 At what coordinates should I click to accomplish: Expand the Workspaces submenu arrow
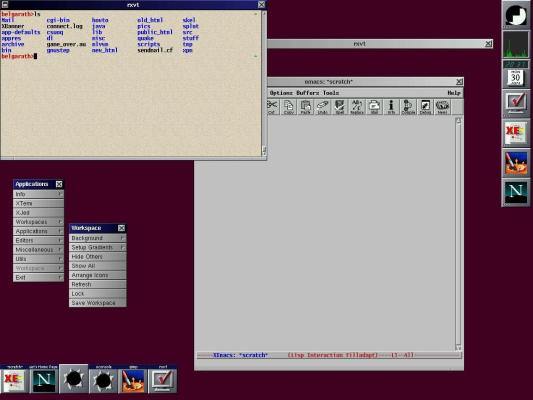coord(60,222)
